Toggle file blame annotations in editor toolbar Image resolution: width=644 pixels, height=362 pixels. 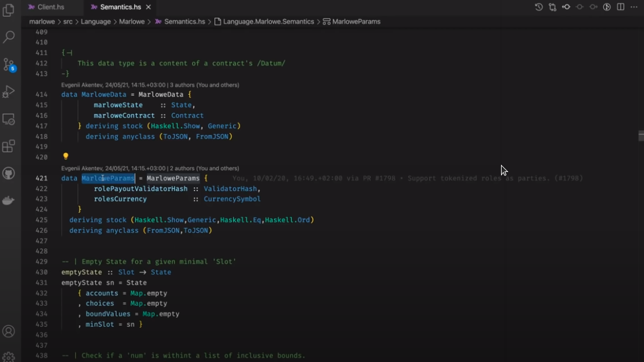tap(607, 7)
